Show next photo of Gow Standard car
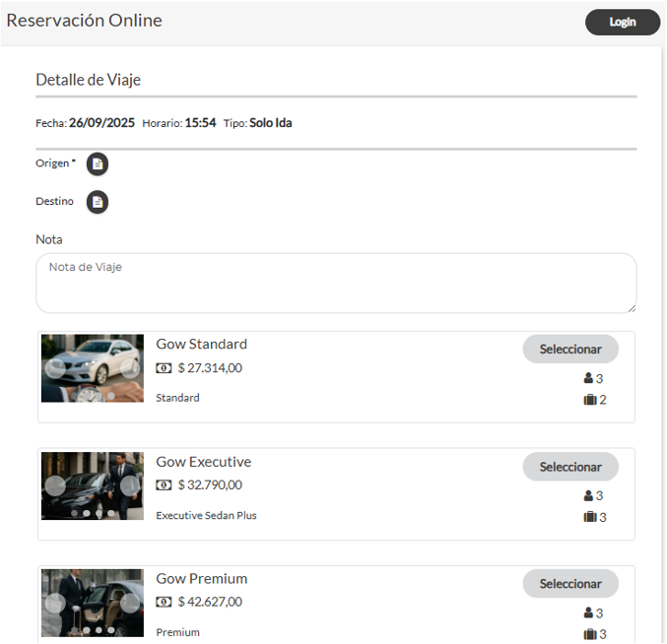This screenshot has width=667, height=644. [x=130, y=368]
